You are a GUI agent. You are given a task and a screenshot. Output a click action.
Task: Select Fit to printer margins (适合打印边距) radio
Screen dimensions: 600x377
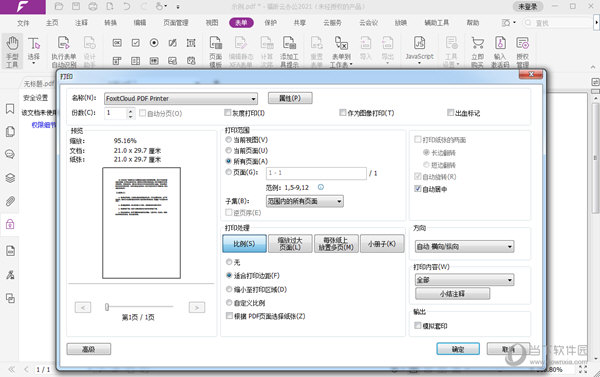point(229,275)
